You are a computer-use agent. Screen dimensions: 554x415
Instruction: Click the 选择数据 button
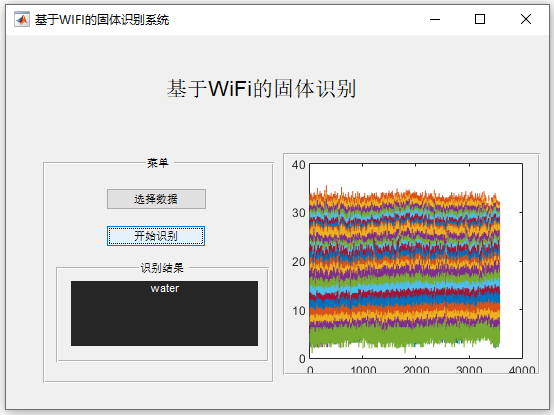pyautogui.click(x=156, y=199)
